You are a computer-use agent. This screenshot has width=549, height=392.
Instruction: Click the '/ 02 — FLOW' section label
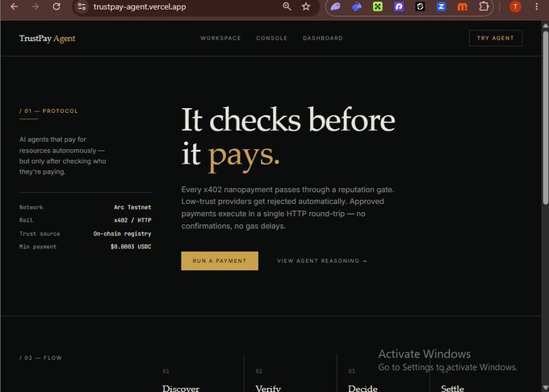point(40,358)
